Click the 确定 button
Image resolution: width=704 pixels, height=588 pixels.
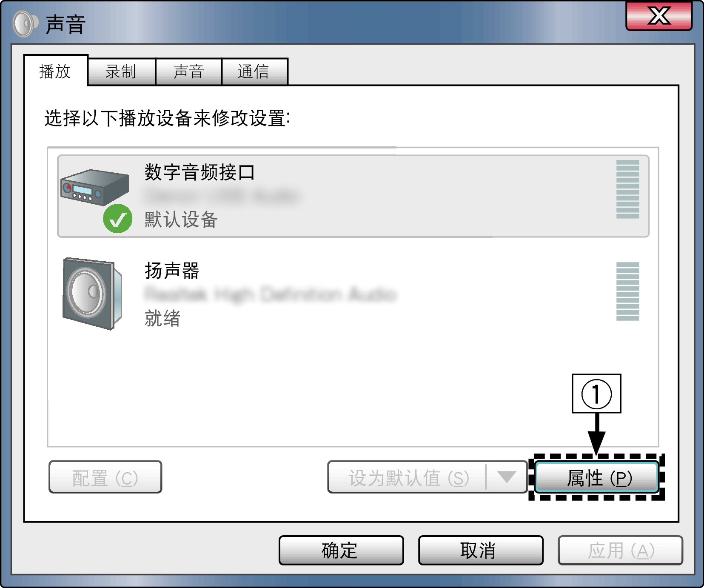click(341, 550)
